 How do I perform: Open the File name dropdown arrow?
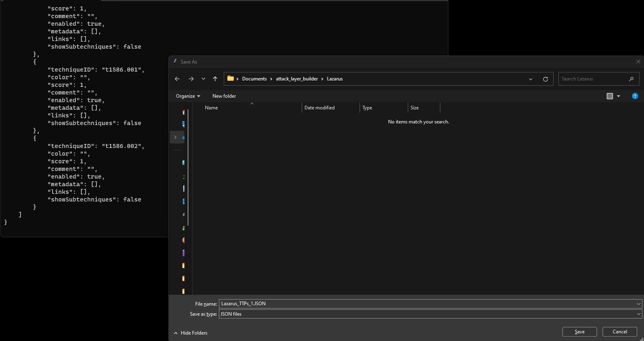[638, 304]
